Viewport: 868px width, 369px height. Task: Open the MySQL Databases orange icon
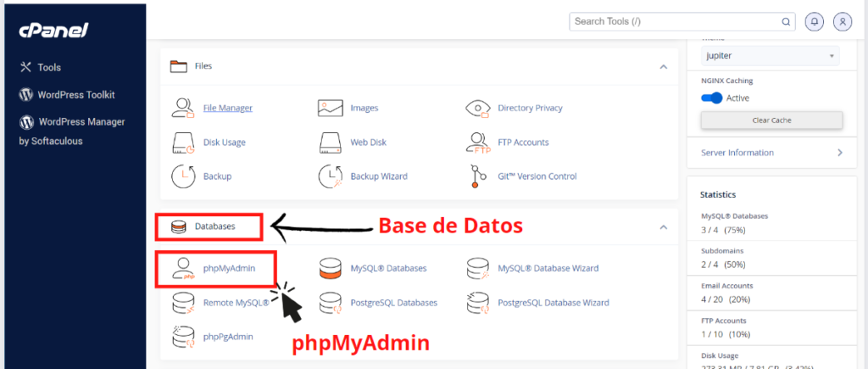click(331, 268)
